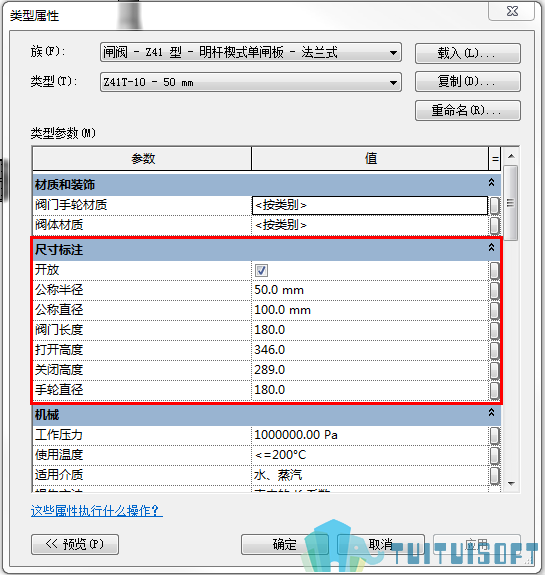Viewport: 545px width, 575px height.
Task: Open the 这些属性执行什么操作 help link
Action: click(97, 510)
